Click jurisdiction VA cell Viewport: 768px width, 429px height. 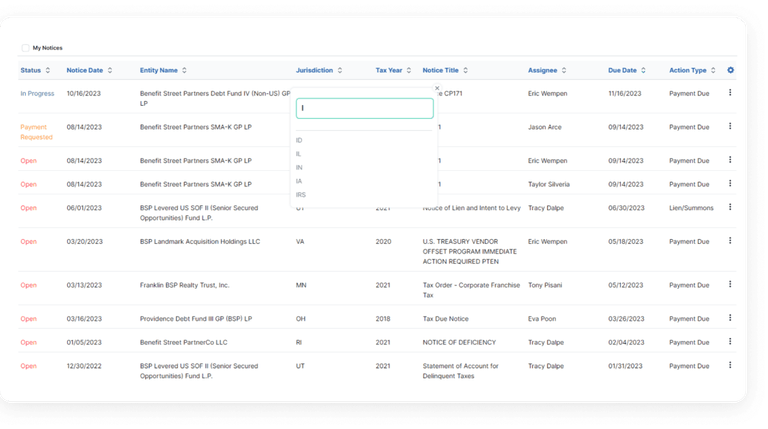click(300, 242)
